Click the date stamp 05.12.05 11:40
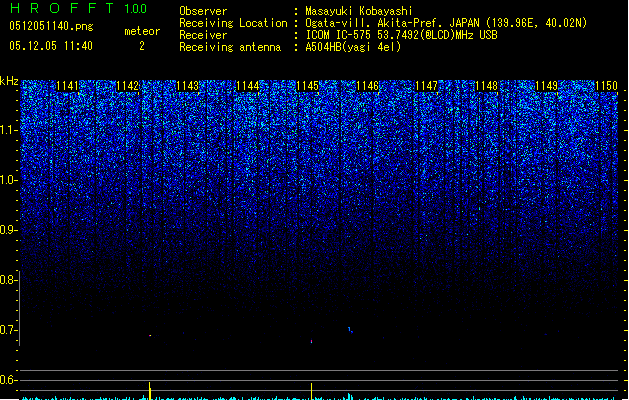The height and width of the screenshot is (400, 629). (x=51, y=46)
